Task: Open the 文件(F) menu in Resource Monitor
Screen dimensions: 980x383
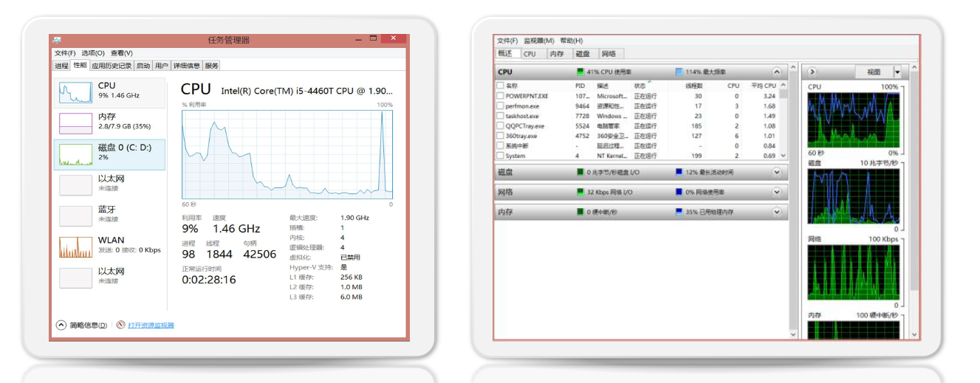Action: (507, 41)
